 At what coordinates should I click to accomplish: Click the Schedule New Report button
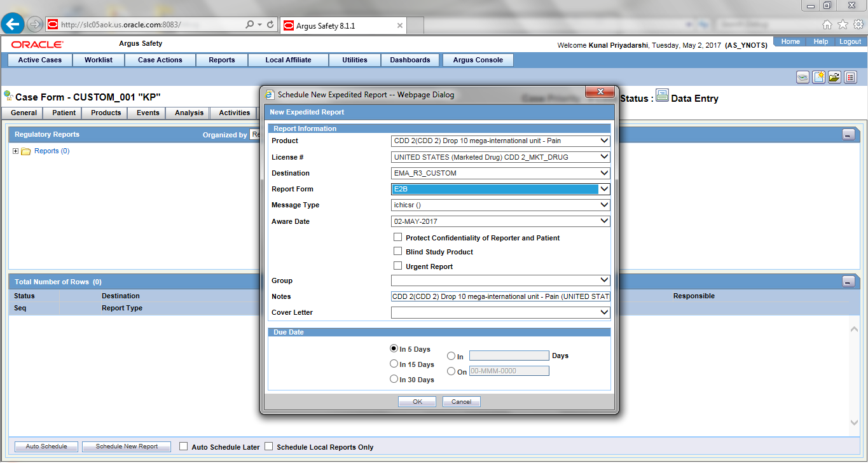tap(127, 446)
